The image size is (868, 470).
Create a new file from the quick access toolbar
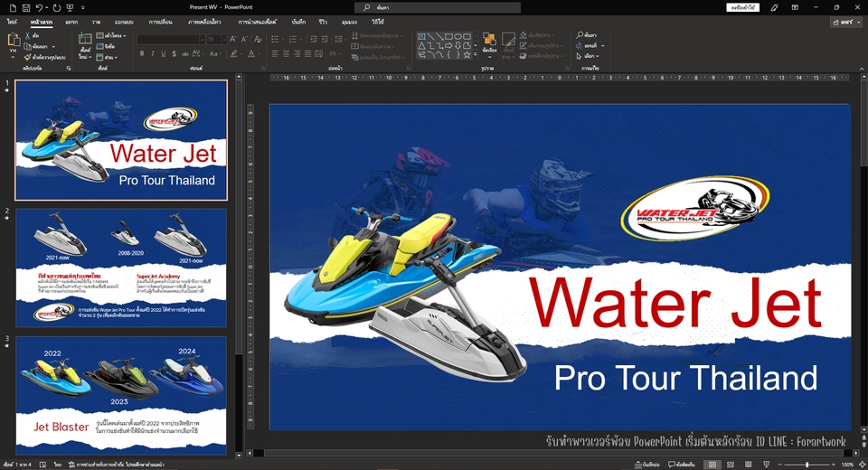[x=12, y=8]
